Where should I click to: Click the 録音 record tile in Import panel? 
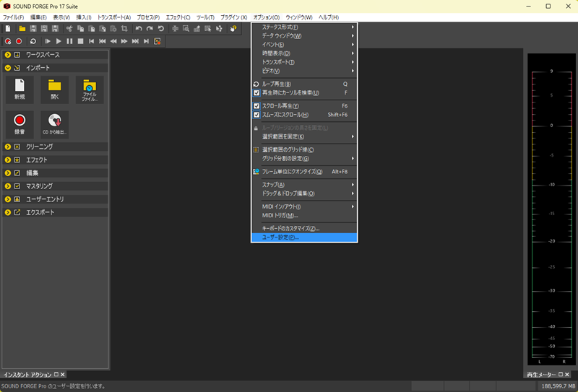click(20, 124)
